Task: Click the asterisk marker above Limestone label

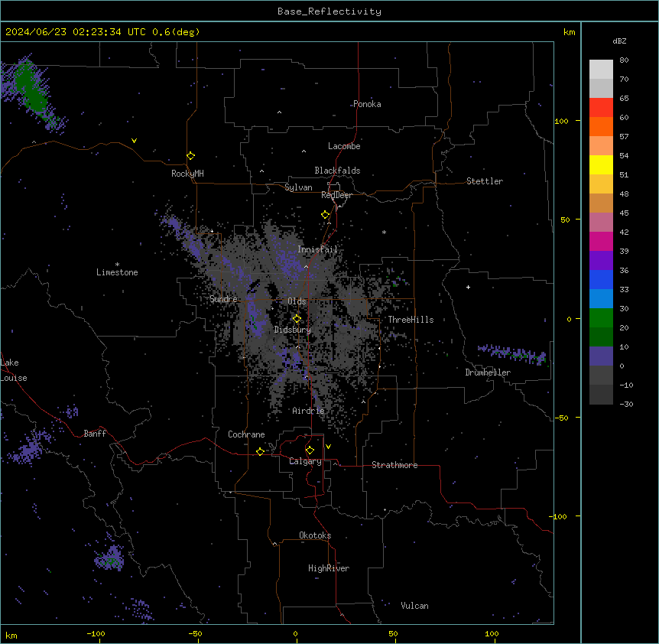Action: click(117, 265)
